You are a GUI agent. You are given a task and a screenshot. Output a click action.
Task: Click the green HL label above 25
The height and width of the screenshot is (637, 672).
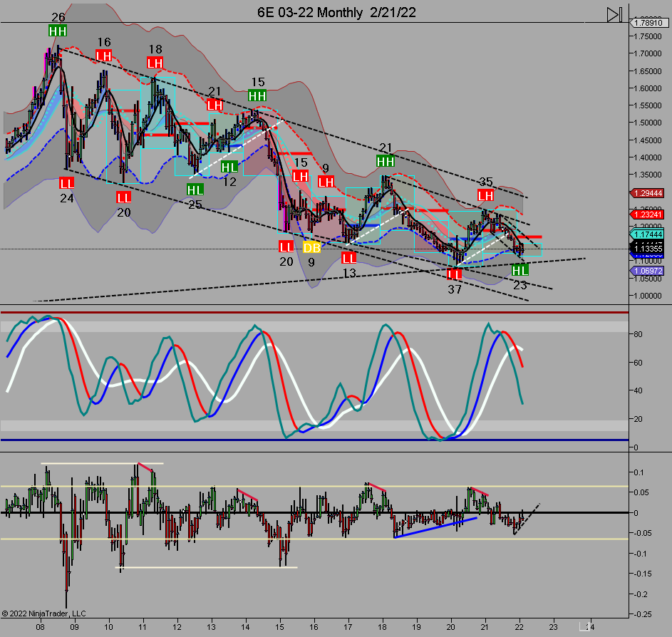(x=195, y=190)
